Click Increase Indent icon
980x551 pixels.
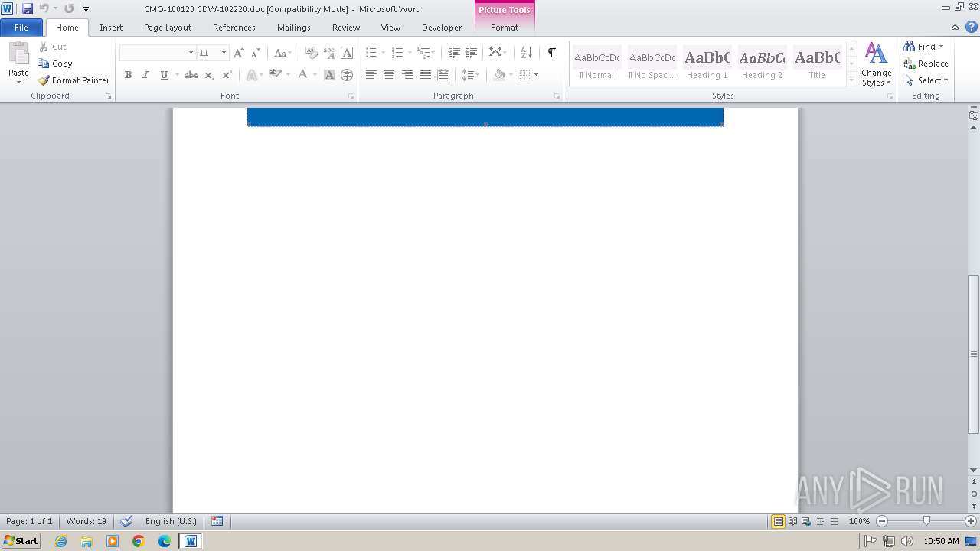[472, 53]
